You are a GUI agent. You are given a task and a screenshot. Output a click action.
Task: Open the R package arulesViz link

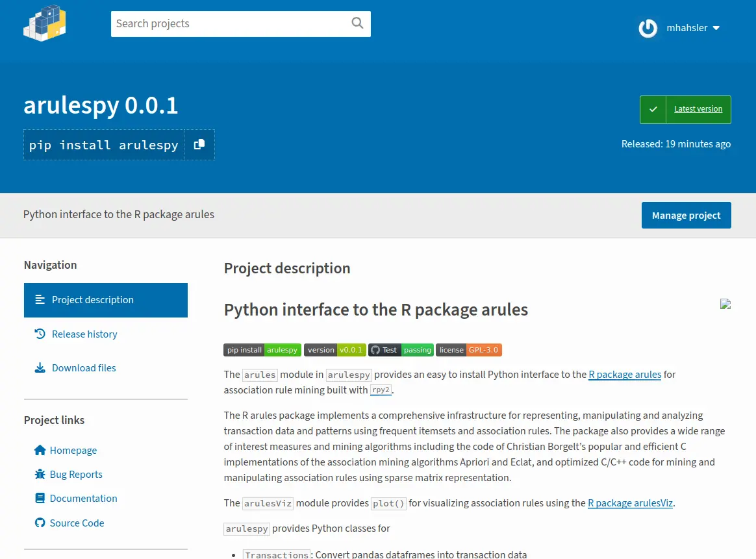(x=630, y=503)
